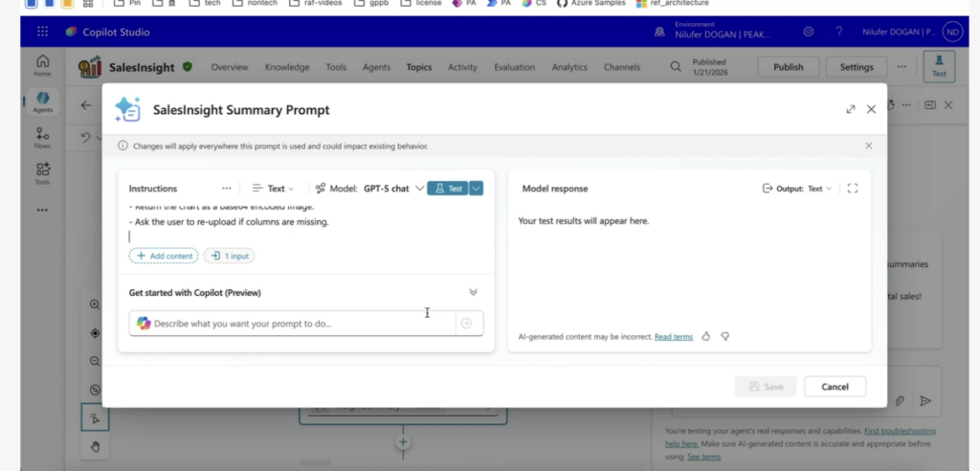Collapse Get started with Copilot section
This screenshot has width=980, height=471.
(473, 292)
